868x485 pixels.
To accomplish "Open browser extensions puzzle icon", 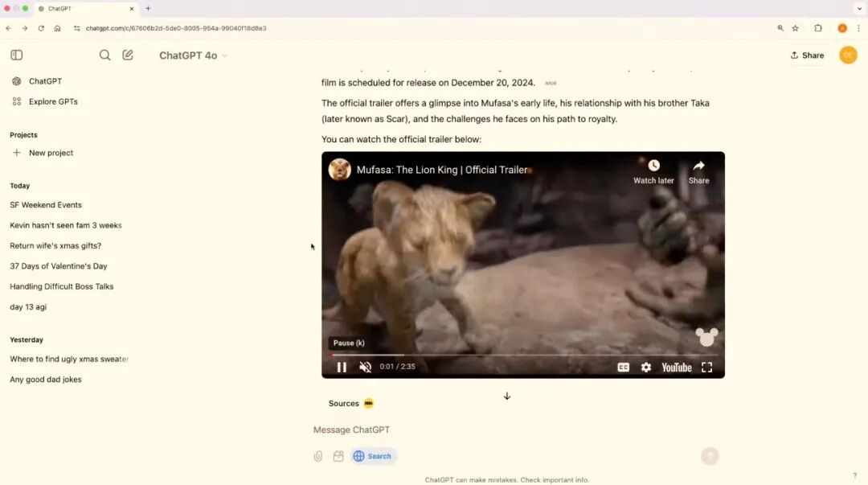I will point(817,28).
